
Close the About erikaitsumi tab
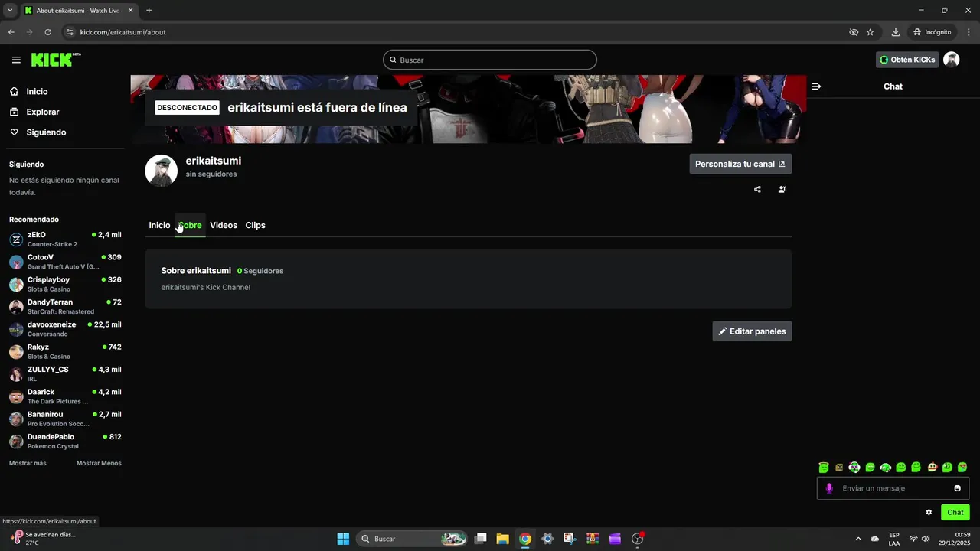[130, 11]
